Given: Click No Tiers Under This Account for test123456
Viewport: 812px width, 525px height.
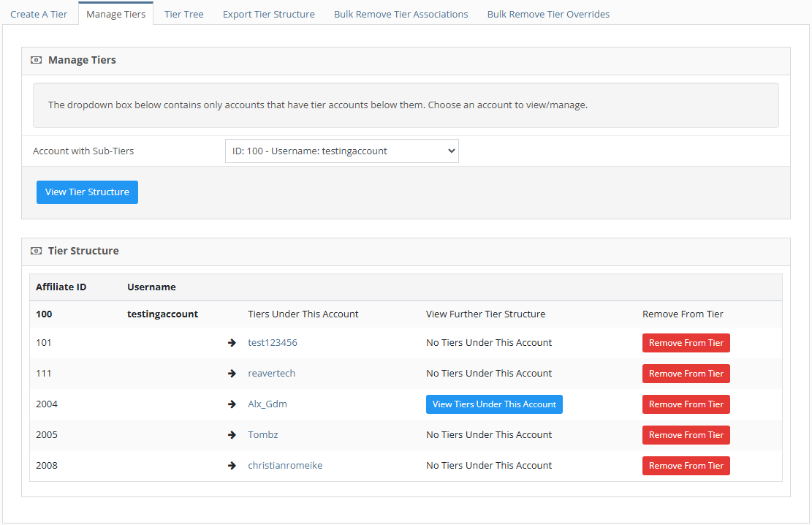Looking at the screenshot, I should point(489,343).
